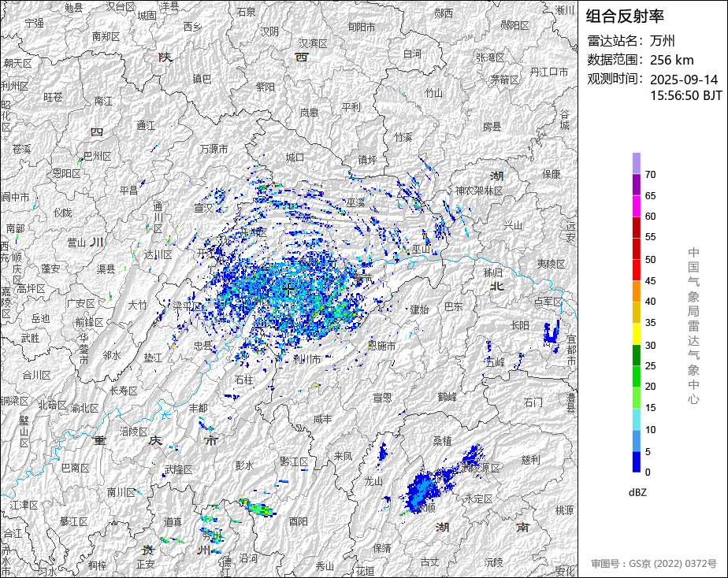Click the 广安区 map label
The image size is (728, 578).
tap(81, 303)
